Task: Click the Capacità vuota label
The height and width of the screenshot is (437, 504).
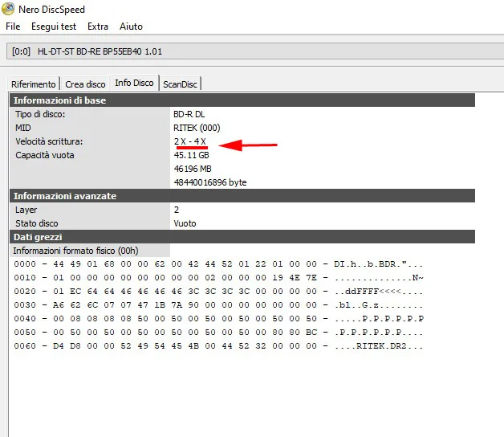Action: [45, 155]
